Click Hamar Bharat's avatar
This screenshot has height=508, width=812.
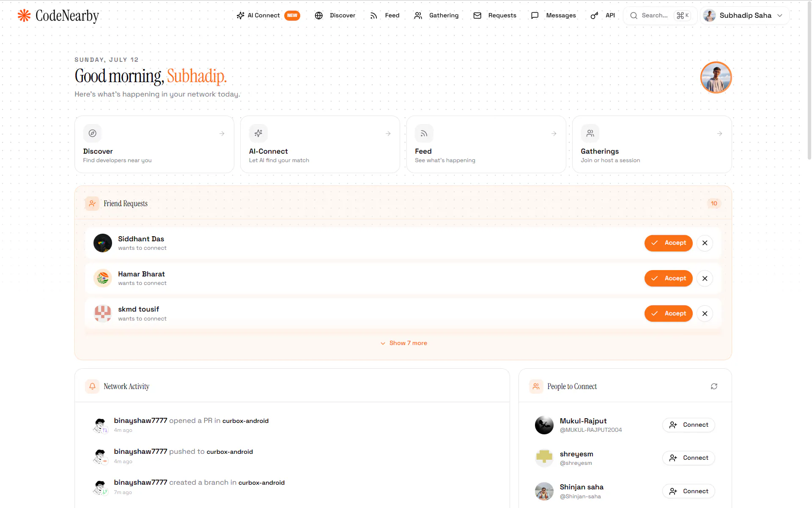coord(103,279)
